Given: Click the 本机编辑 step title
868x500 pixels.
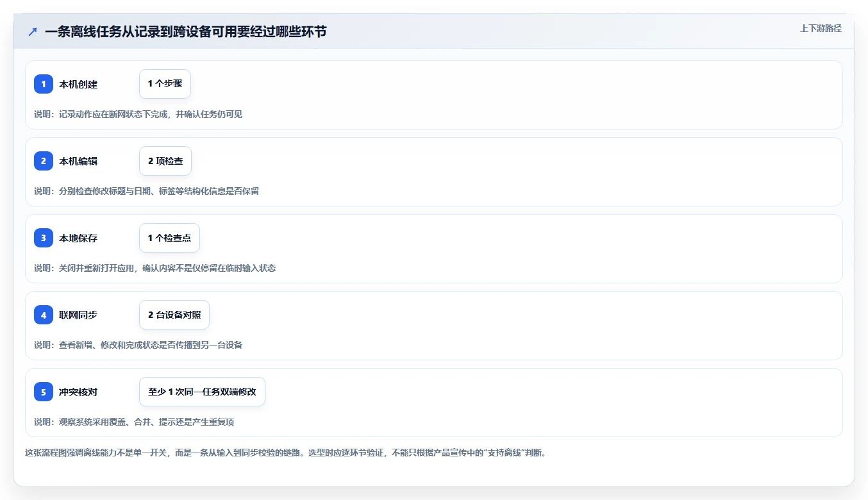Looking at the screenshot, I should pos(78,161).
